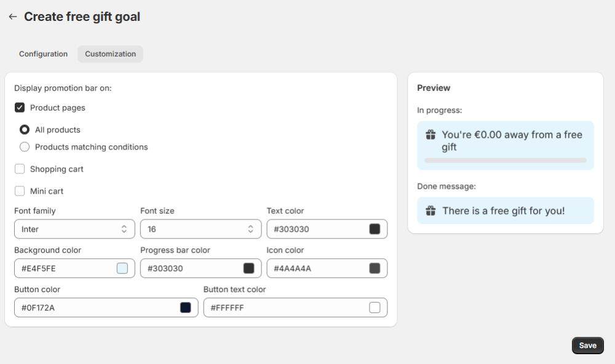615x364 pixels.
Task: Enable the Shopping cart checkbox
Action: pyautogui.click(x=20, y=169)
